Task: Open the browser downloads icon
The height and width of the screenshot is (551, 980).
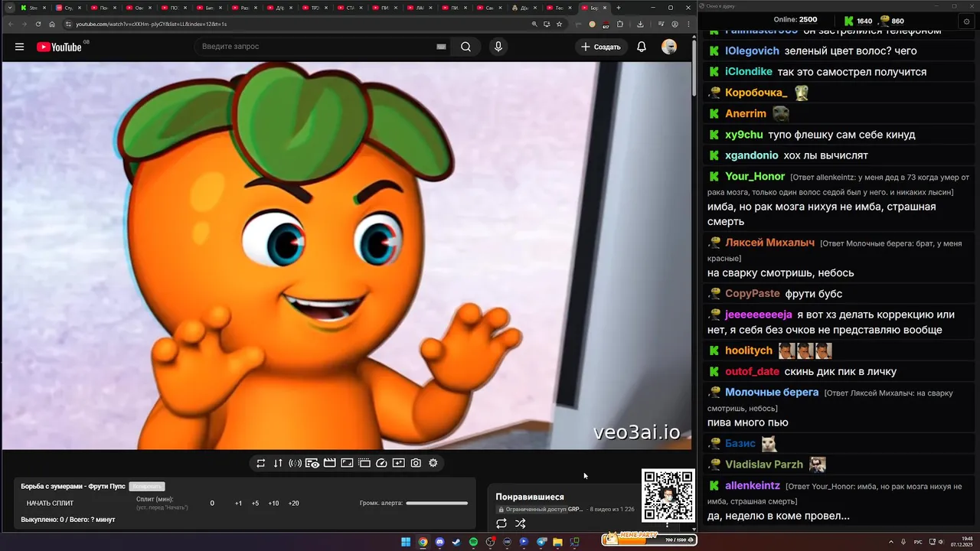Action: [x=640, y=24]
